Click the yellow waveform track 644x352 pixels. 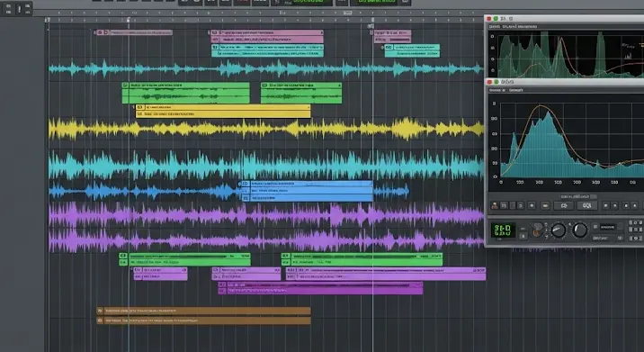pos(266,129)
